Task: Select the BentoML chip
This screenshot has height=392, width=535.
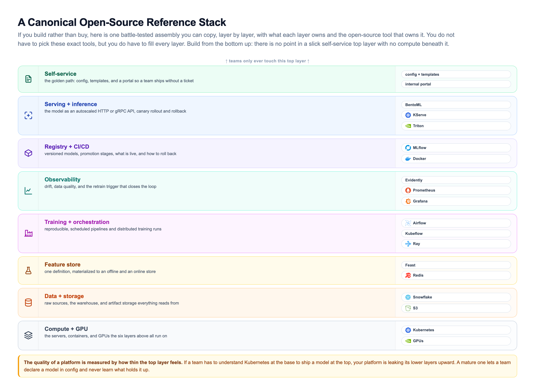Action: pos(456,105)
